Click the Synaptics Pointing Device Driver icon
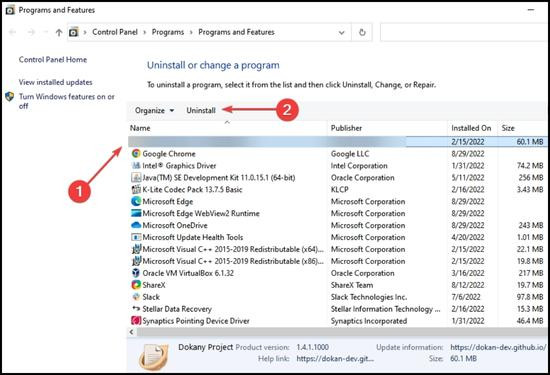Screen dimensions: 550x375 [136, 320]
